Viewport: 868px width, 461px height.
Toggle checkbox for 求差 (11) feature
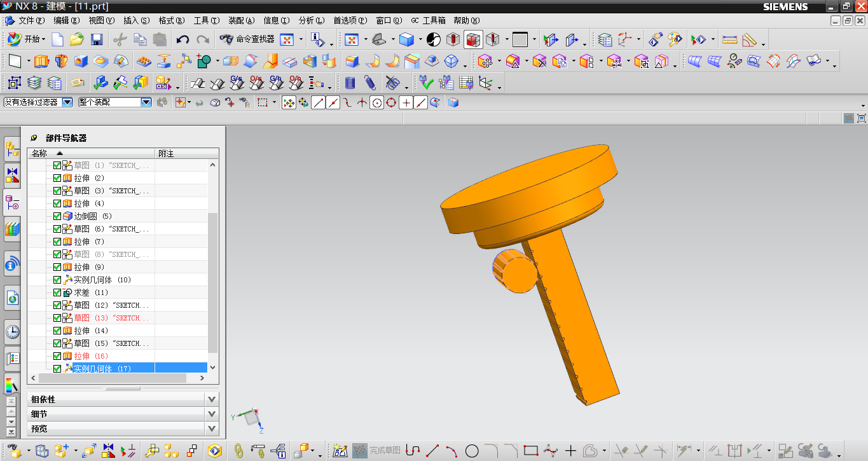pyautogui.click(x=57, y=292)
